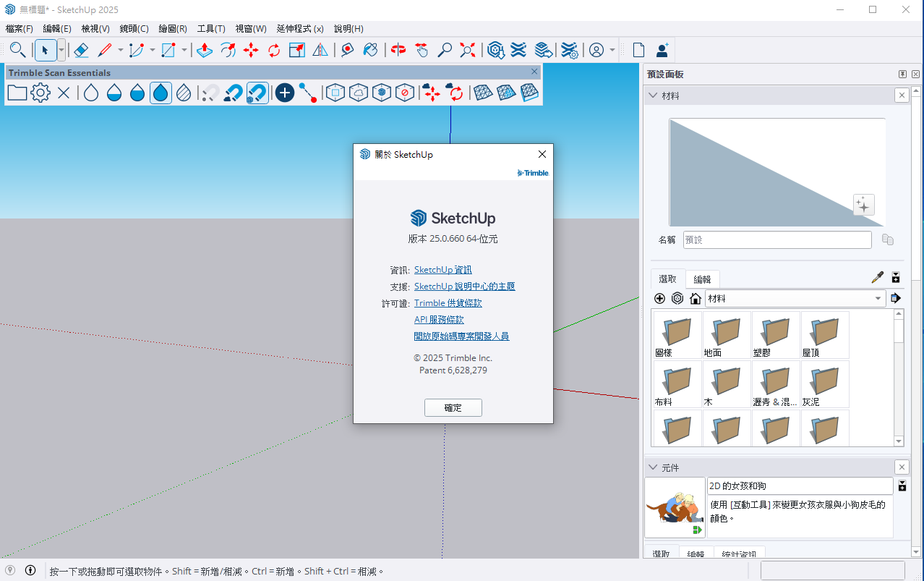Select the quarter-filled drop point style
924x581 pixels.
point(114,93)
